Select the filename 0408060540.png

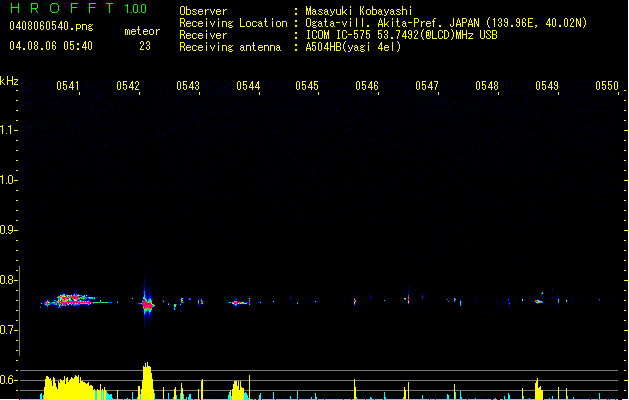pos(51,26)
